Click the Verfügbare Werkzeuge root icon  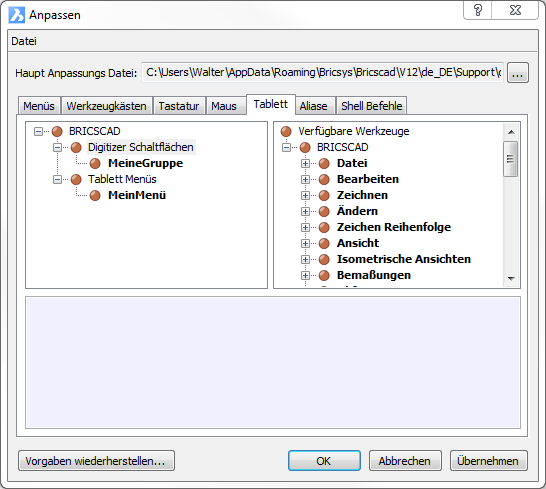(x=286, y=131)
